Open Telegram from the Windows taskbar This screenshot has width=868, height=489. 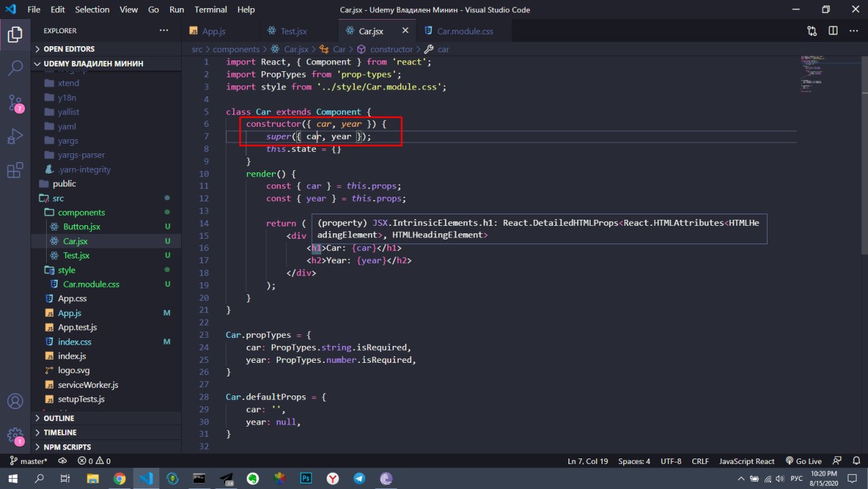click(359, 478)
